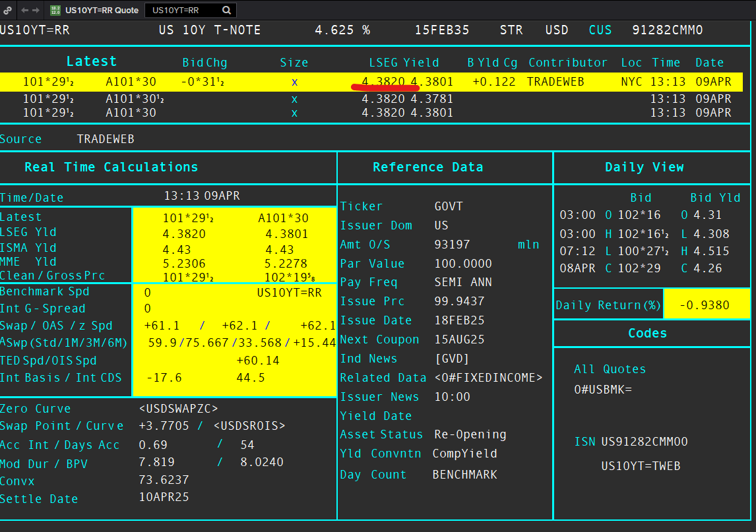Click the Contributor column header
Viewport: 756px width, 532px height.
568,63
